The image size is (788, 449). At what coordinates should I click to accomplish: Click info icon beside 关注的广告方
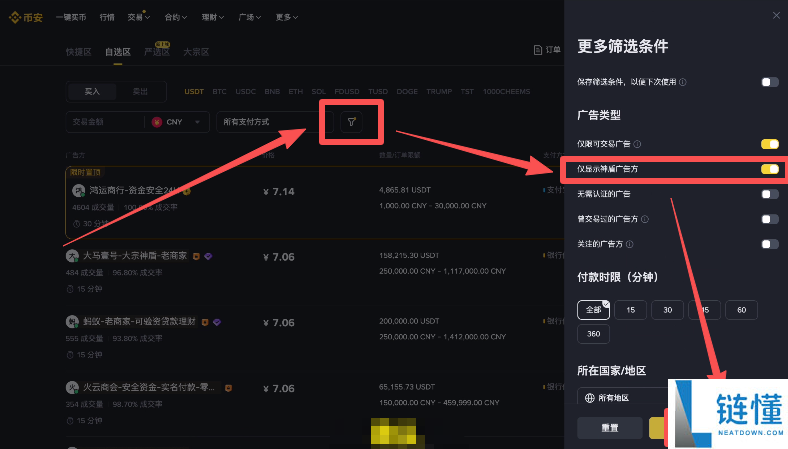pos(630,244)
